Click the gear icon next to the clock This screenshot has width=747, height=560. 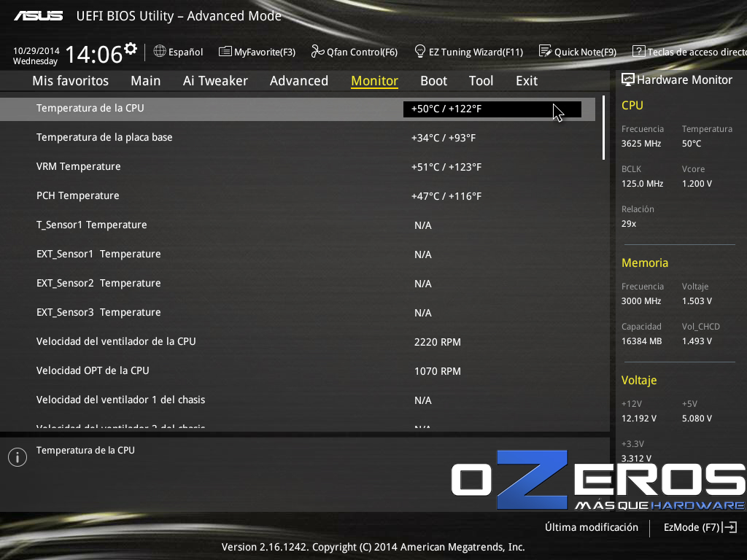(x=131, y=48)
